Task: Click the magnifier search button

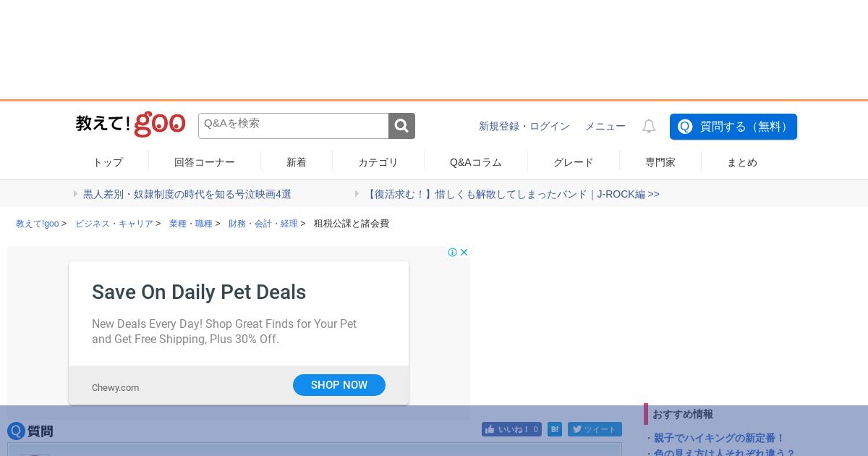Action: tap(401, 126)
